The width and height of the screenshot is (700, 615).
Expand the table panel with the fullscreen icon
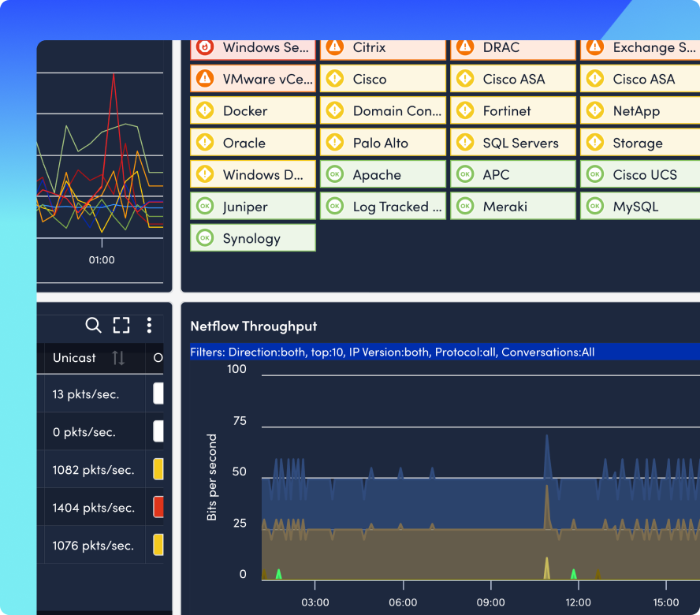pos(121,325)
